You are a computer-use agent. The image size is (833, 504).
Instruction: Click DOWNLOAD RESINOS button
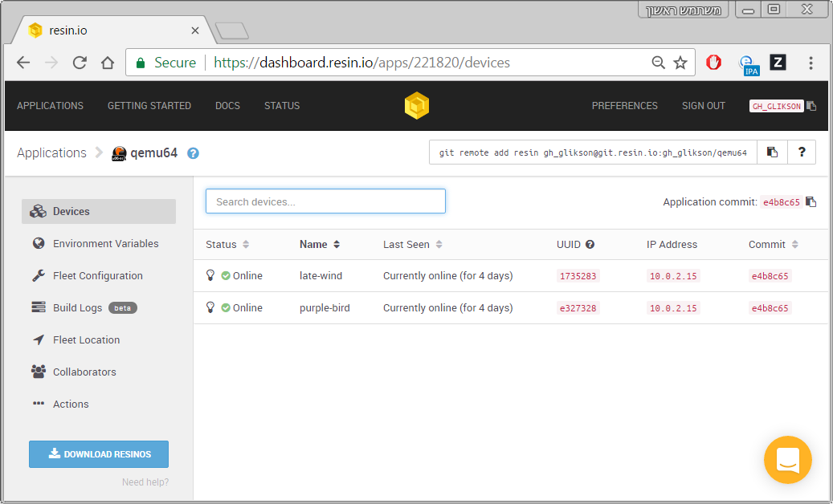click(99, 454)
